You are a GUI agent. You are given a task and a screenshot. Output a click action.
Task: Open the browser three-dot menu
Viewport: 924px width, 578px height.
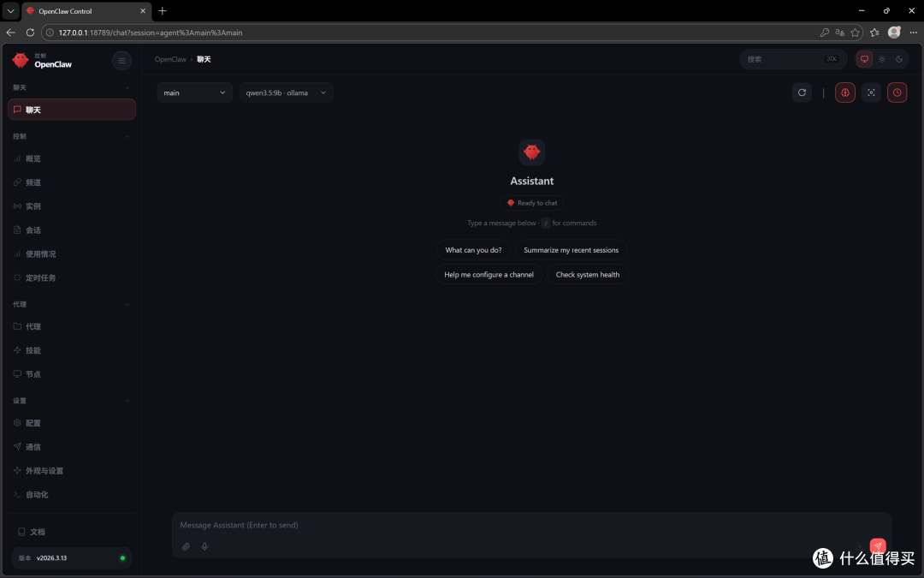click(914, 33)
